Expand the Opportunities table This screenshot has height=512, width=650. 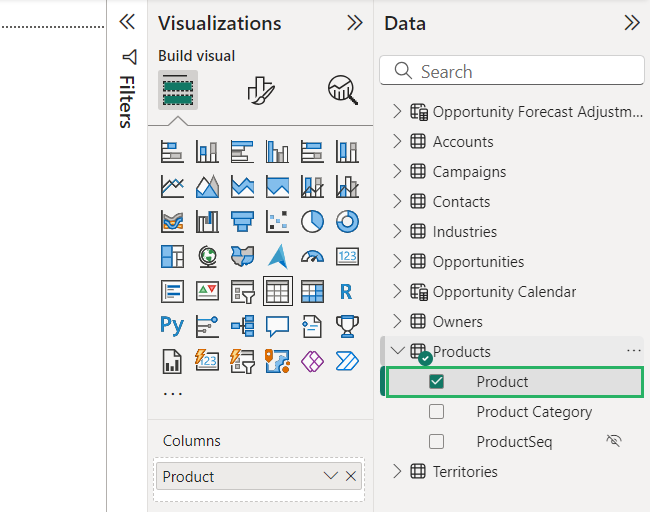[x=397, y=262]
